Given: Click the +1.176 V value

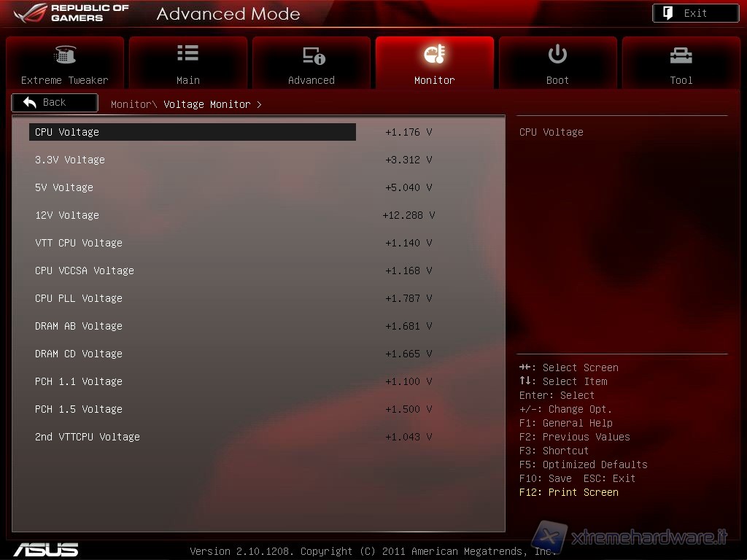Looking at the screenshot, I should point(409,132).
